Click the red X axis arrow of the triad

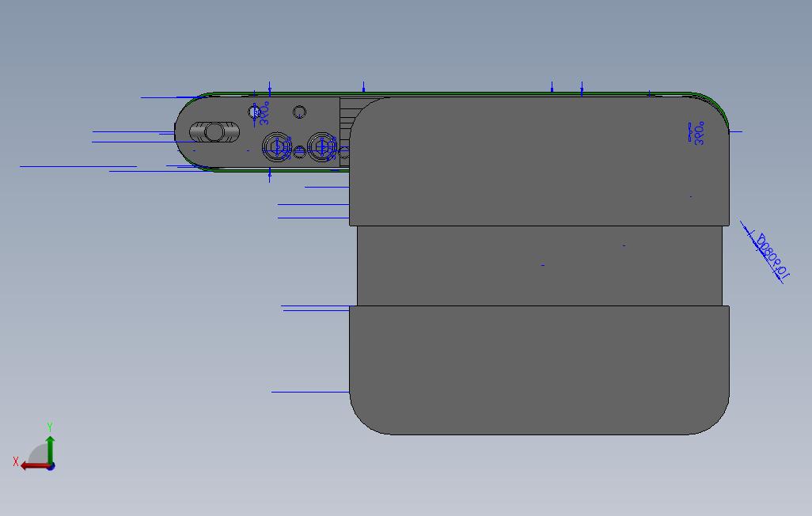click(x=34, y=466)
